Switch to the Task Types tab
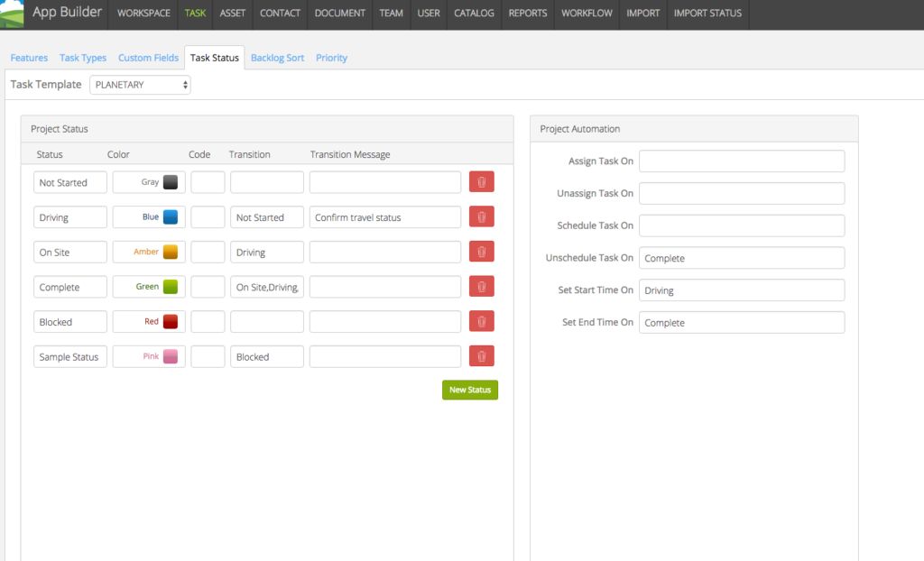Screen dimensions: 924x561 [83, 58]
